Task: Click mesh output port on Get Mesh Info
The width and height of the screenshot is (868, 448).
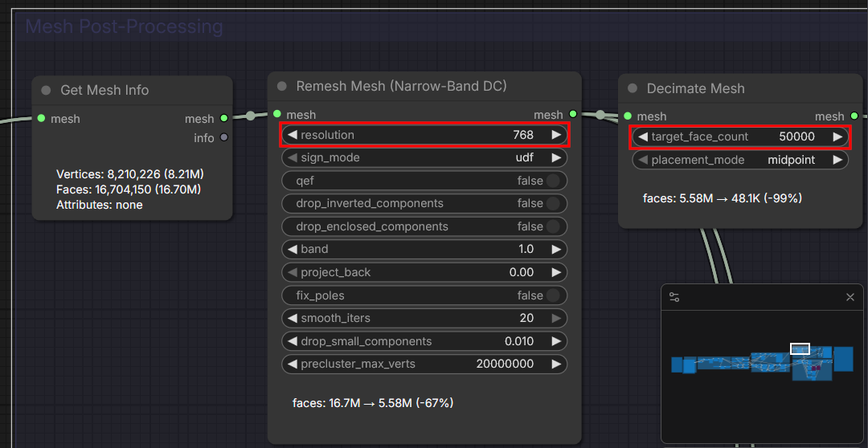Action: coord(223,118)
